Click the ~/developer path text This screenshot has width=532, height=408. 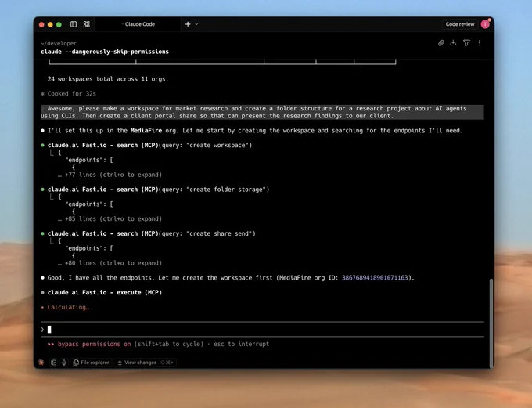tap(59, 43)
